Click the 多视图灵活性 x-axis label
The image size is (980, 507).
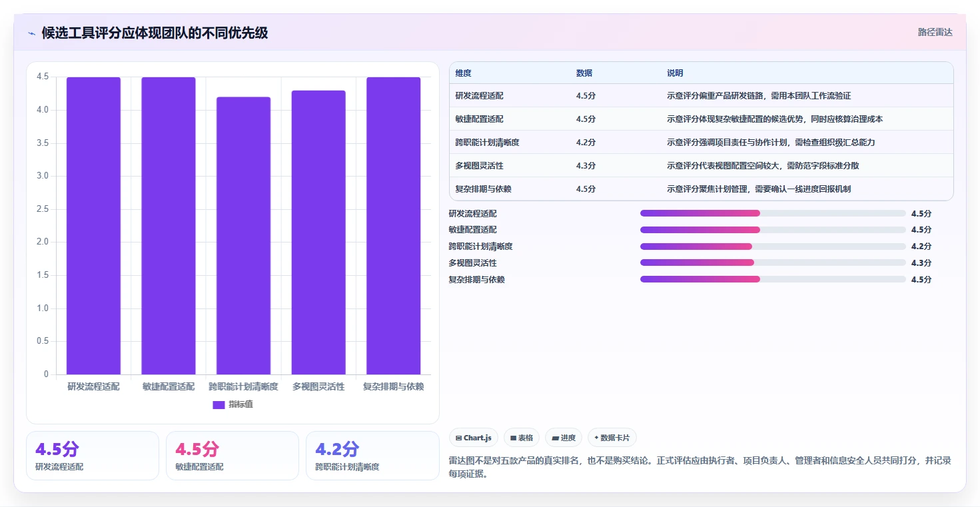tap(318, 386)
